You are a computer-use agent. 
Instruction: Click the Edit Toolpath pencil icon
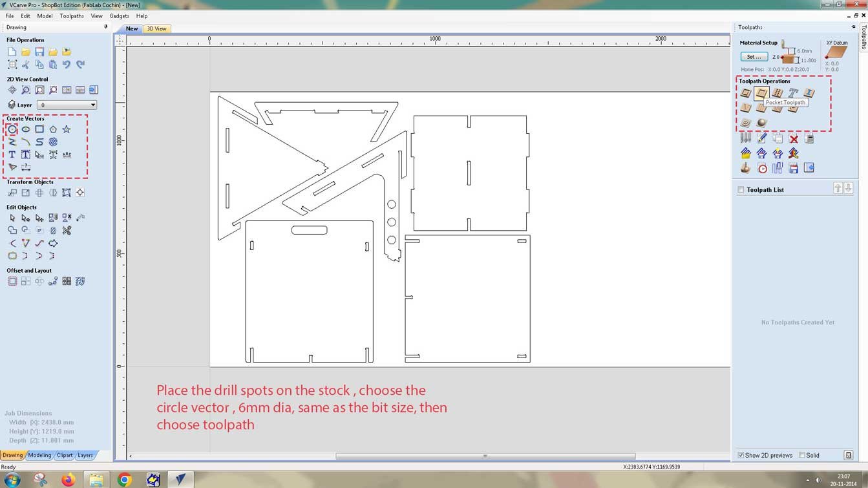pos(762,138)
